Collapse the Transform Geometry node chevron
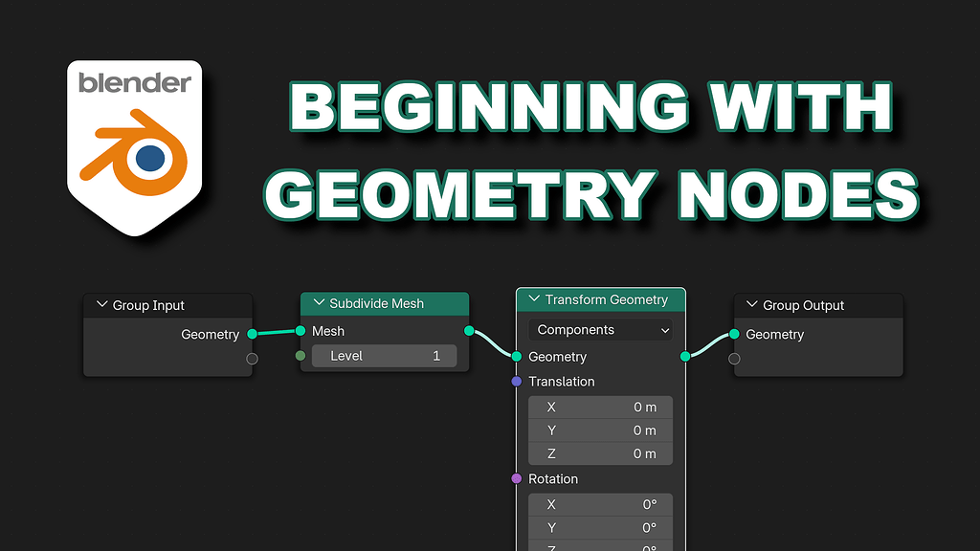 pyautogui.click(x=534, y=298)
